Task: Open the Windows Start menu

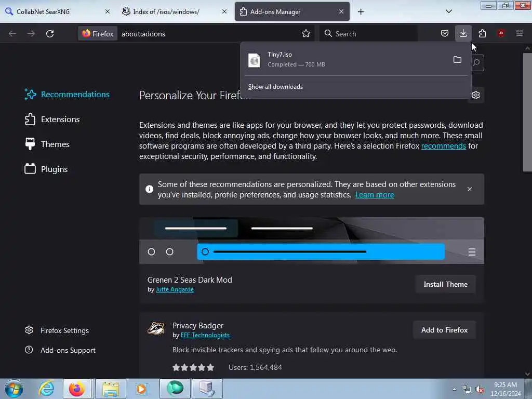Action: coord(14,389)
